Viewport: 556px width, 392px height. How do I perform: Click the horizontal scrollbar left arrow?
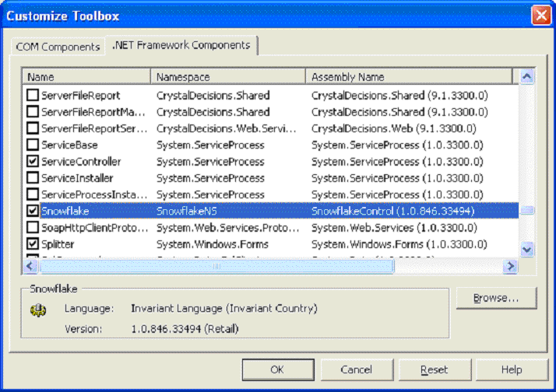(x=30, y=266)
